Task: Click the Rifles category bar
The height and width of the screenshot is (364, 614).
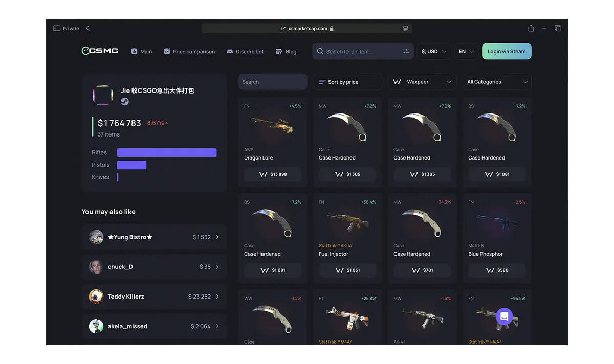Action: coord(167,152)
